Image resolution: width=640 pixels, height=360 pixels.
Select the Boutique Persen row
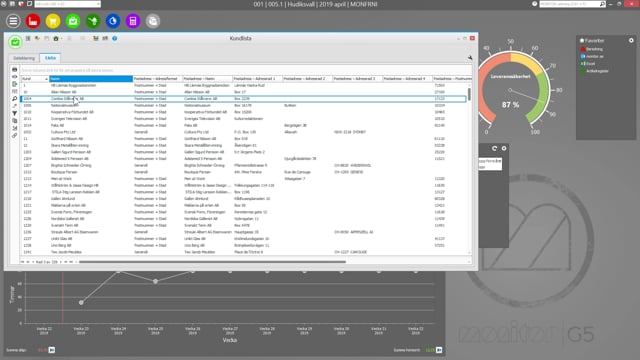coord(243,172)
